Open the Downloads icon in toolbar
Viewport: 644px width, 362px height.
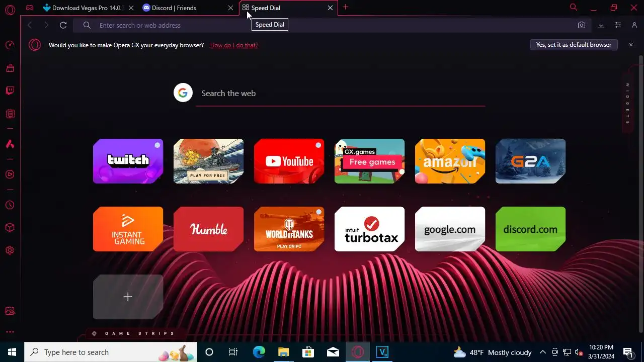click(x=601, y=25)
